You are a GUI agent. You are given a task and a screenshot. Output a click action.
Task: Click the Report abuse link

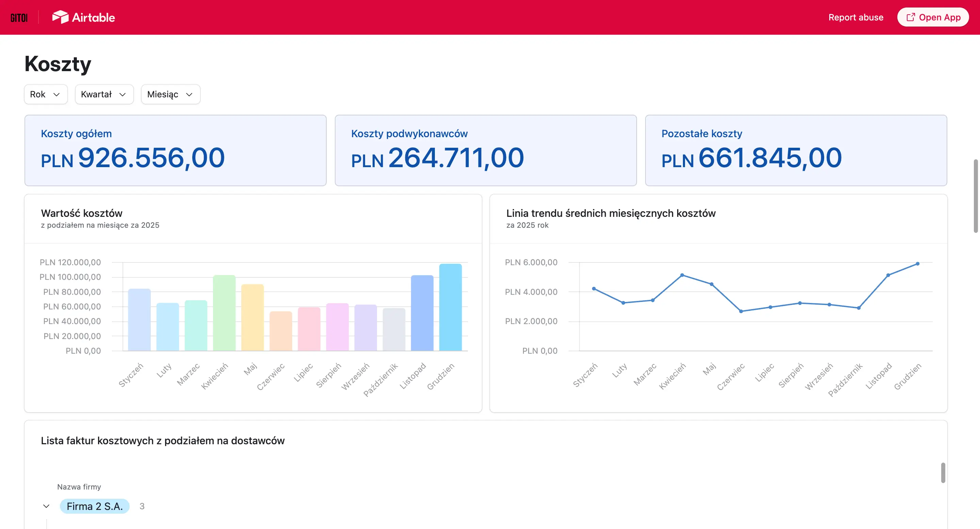tap(856, 17)
